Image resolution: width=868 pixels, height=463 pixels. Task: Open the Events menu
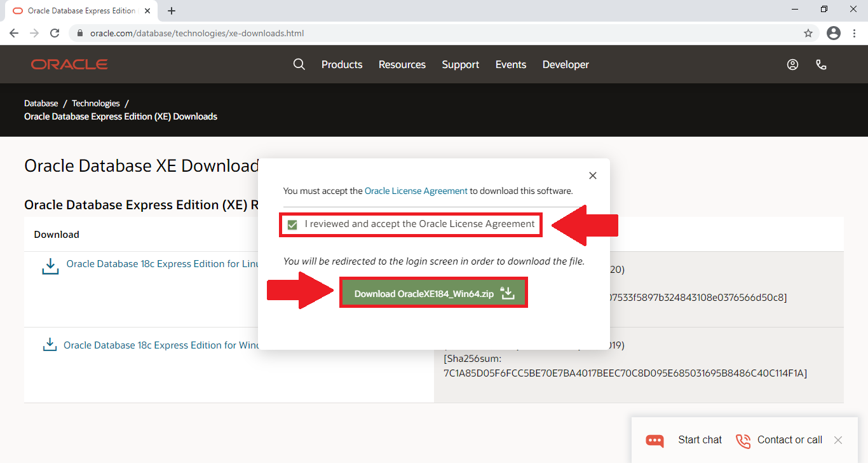511,64
